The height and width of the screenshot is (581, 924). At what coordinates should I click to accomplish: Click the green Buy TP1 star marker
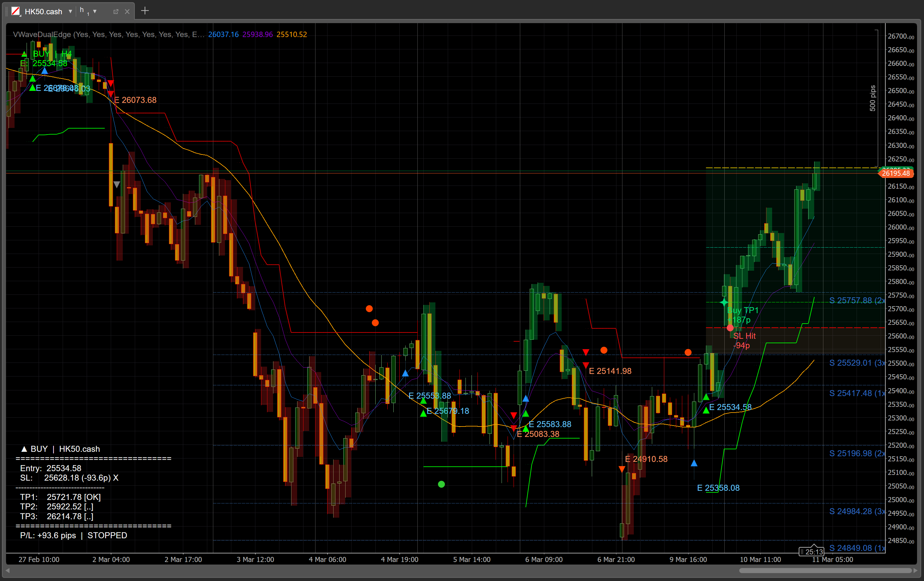pos(724,302)
